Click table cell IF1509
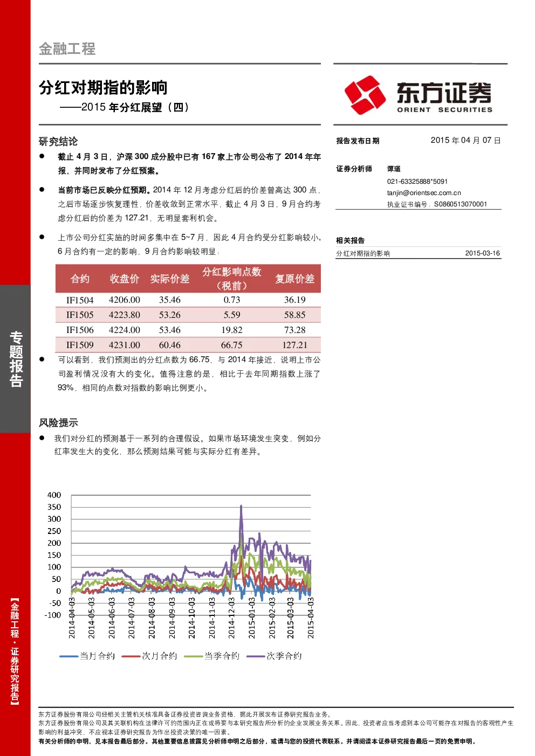535x756 pixels. point(80,345)
